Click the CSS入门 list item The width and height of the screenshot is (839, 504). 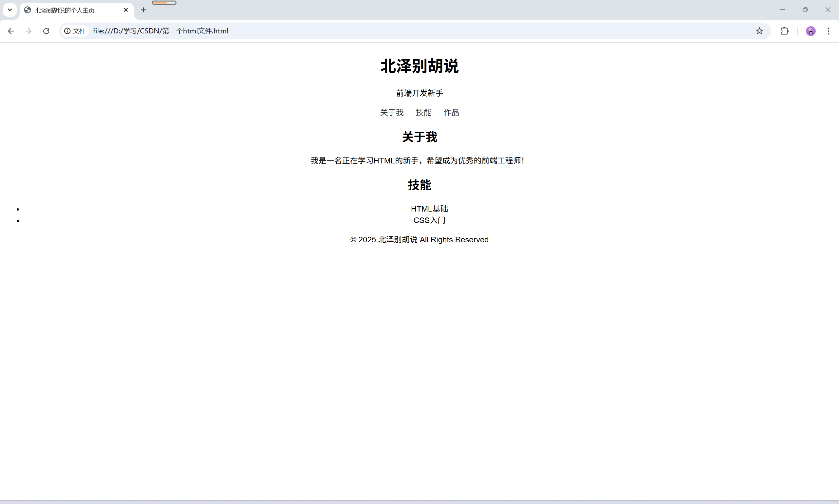[429, 220]
